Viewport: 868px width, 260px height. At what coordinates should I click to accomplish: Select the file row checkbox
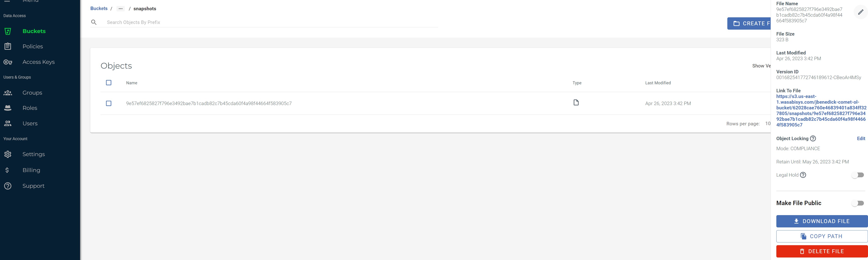pos(109,103)
